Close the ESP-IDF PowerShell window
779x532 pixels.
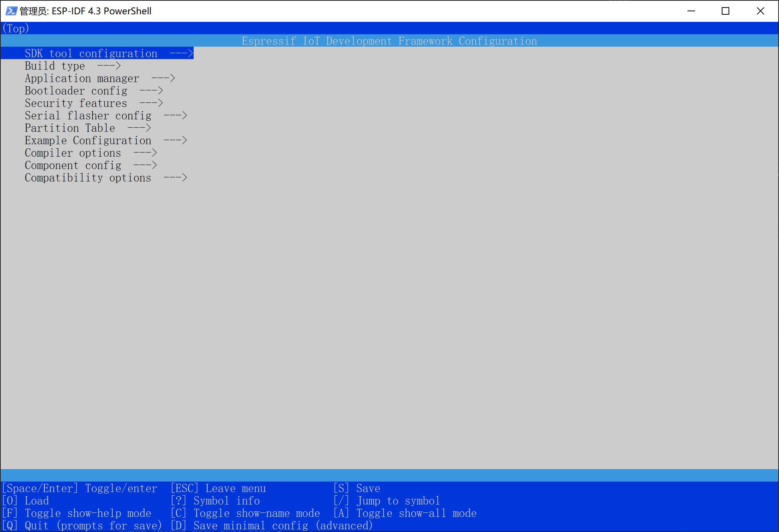pyautogui.click(x=760, y=11)
